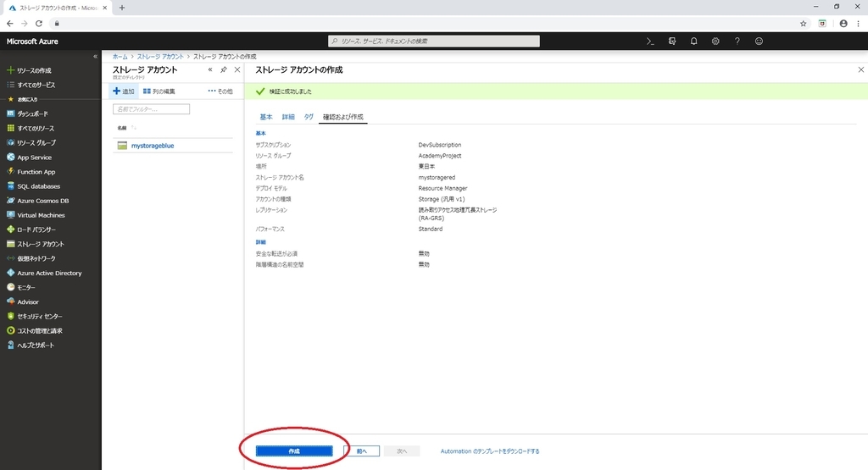The image size is (868, 470).
Task: Click the Microsoft Azure logo text
Action: click(32, 41)
